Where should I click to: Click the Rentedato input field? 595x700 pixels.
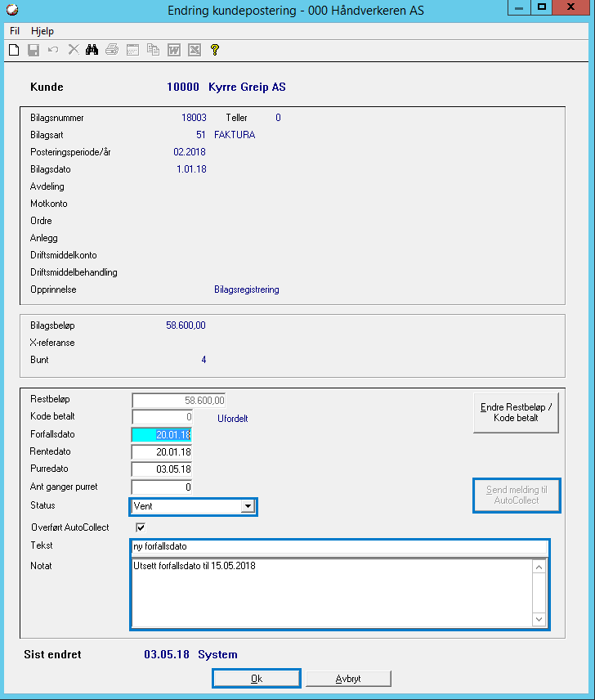(162, 452)
